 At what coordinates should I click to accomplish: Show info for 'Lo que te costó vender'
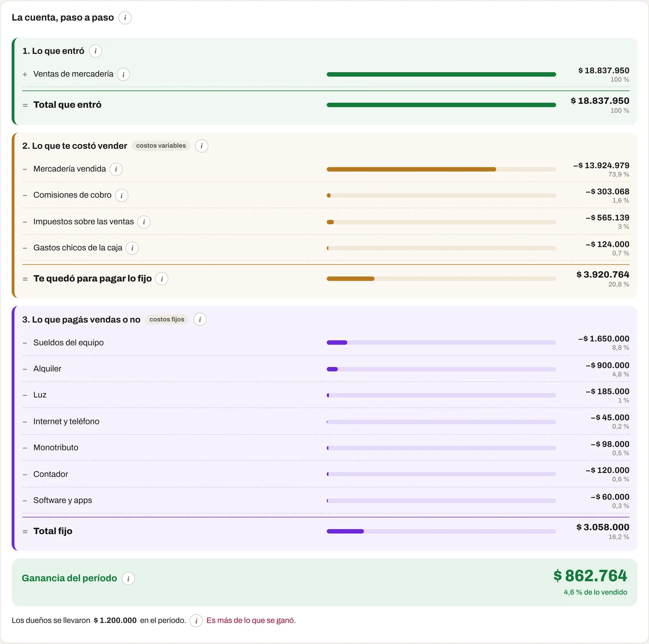[x=201, y=146]
